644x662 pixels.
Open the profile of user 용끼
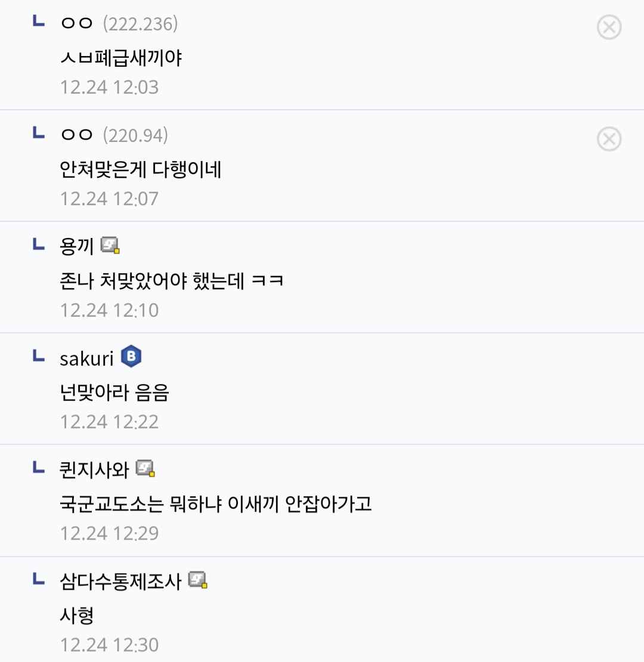click(77, 246)
